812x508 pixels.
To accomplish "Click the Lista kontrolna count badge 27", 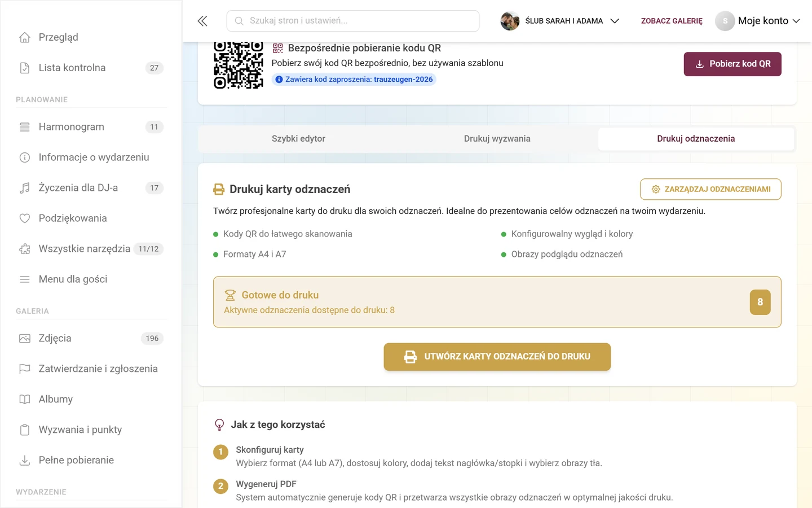I will (154, 68).
